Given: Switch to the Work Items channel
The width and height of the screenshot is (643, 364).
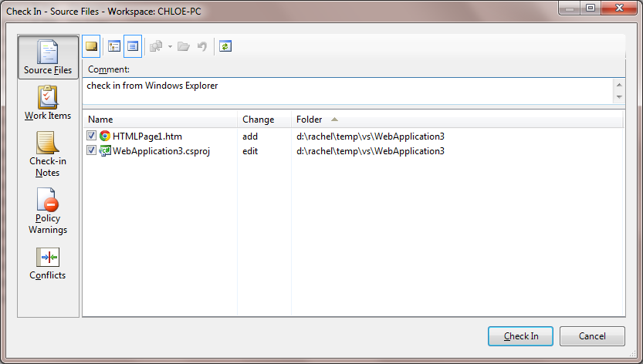Looking at the screenshot, I should point(48,104).
